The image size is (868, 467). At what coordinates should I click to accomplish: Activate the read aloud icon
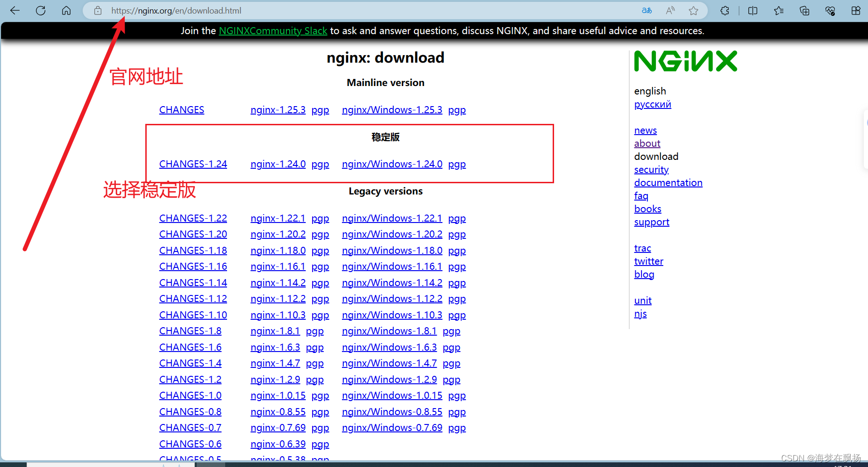pyautogui.click(x=670, y=10)
